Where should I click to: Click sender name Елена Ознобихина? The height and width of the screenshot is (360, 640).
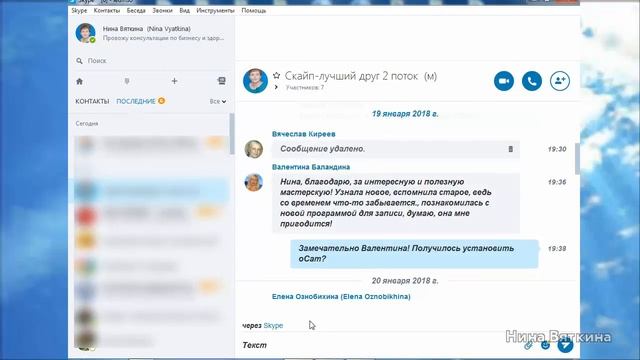(x=341, y=297)
